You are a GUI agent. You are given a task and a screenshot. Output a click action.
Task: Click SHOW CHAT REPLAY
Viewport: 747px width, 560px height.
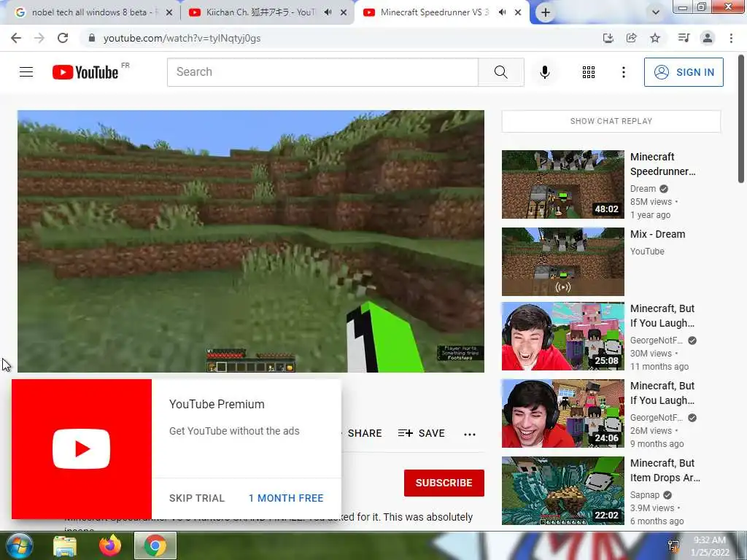click(611, 122)
